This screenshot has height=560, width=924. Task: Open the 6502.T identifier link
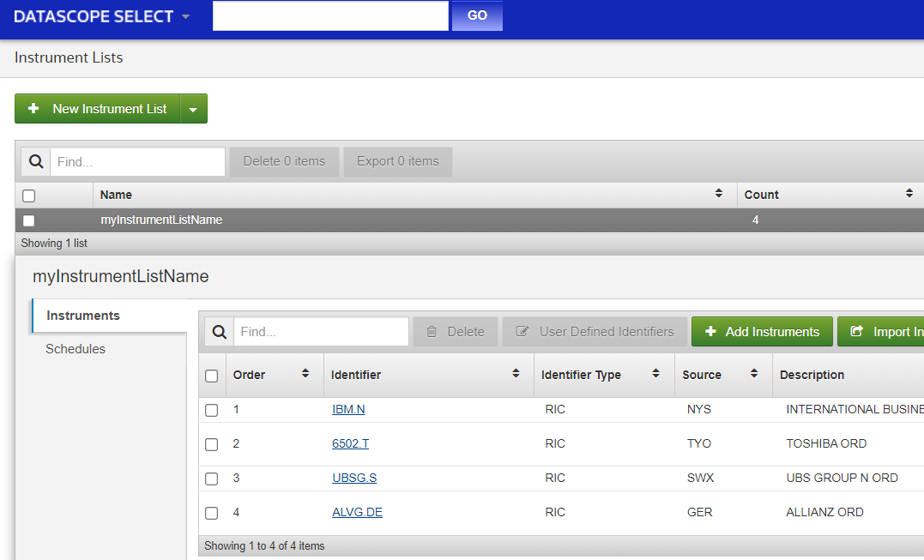(x=351, y=443)
